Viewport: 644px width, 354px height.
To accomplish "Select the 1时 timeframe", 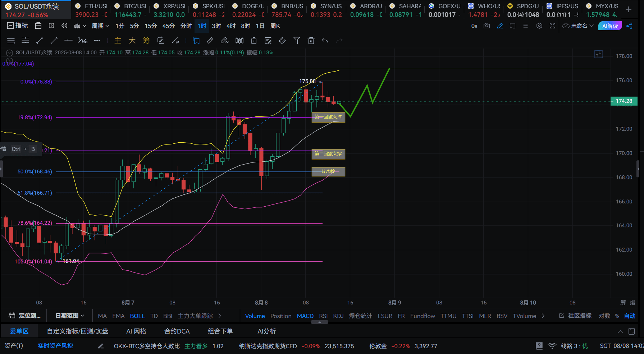I will 202,26.
